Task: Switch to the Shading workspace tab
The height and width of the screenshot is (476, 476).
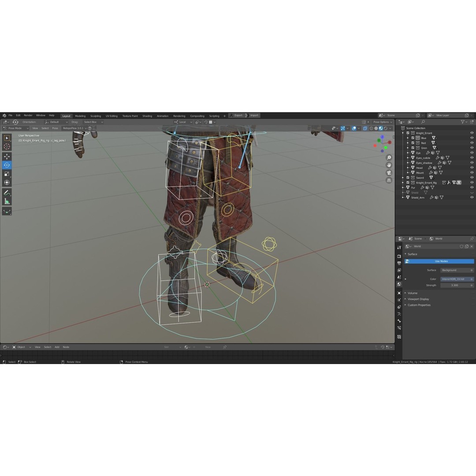Action: (147, 116)
